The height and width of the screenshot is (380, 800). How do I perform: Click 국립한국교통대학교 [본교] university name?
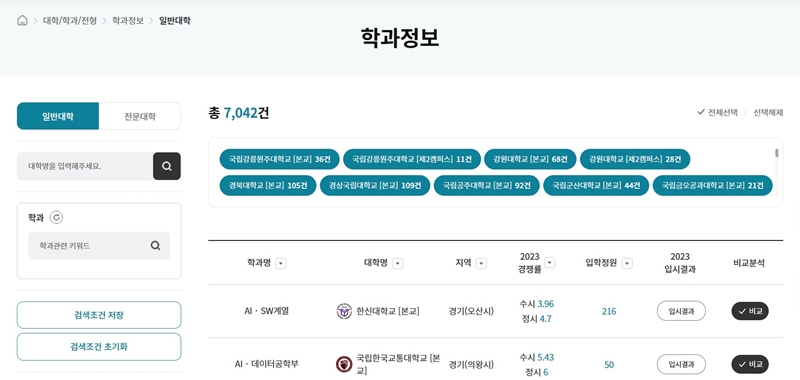click(398, 364)
